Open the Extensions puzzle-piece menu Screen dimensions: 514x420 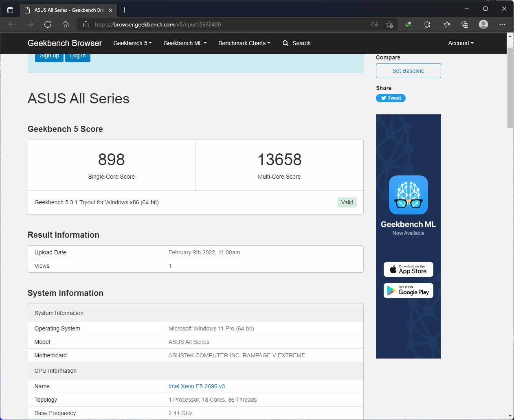tap(427, 24)
